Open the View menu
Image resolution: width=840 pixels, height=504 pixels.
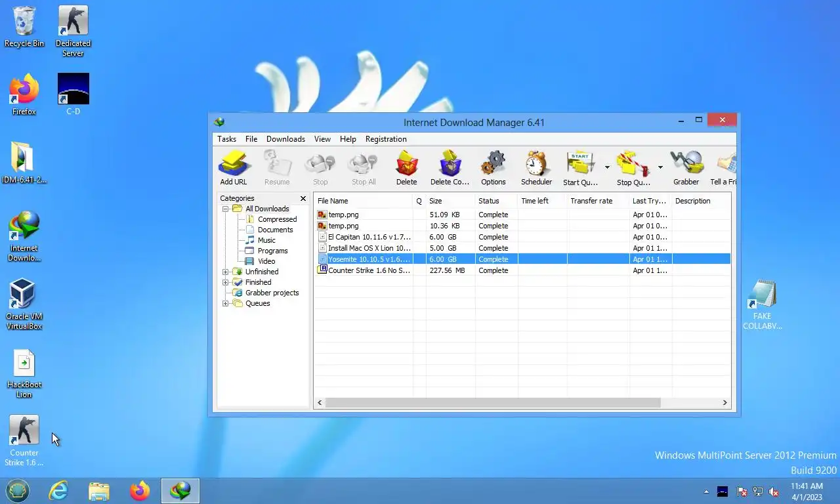click(322, 139)
